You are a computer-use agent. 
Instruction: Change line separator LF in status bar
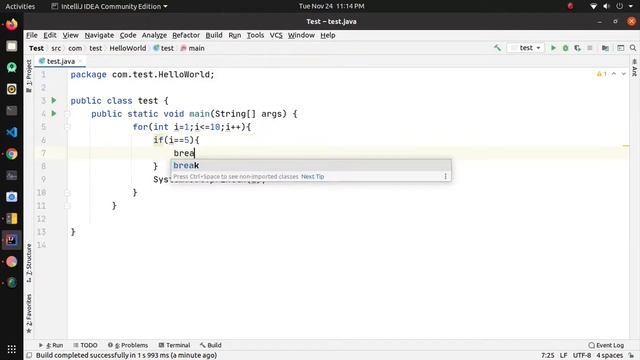tap(564, 356)
